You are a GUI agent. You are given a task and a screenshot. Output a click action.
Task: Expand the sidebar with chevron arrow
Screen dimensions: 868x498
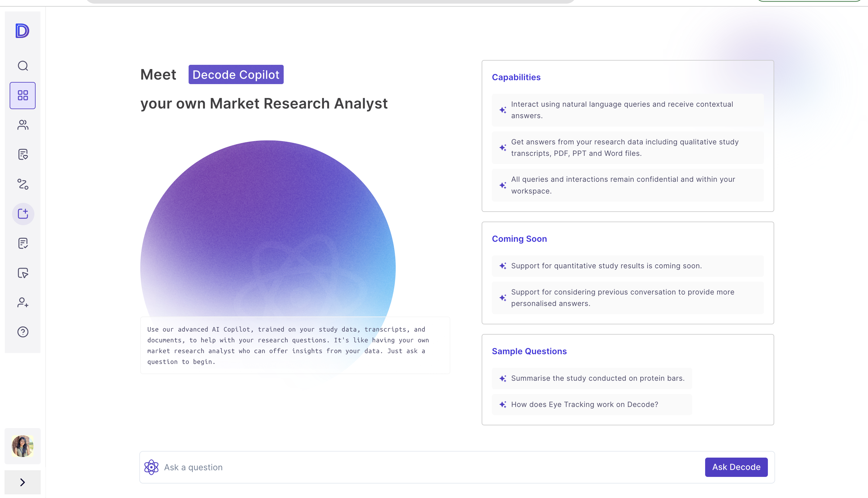[23, 482]
